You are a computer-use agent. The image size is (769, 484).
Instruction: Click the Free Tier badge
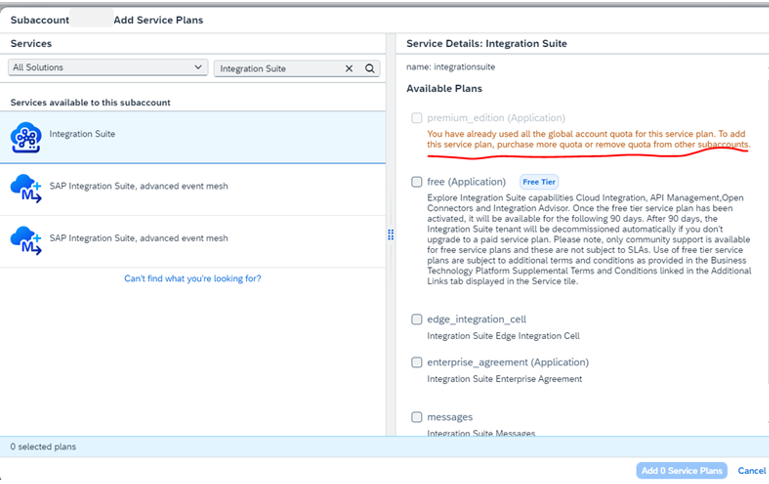click(539, 182)
